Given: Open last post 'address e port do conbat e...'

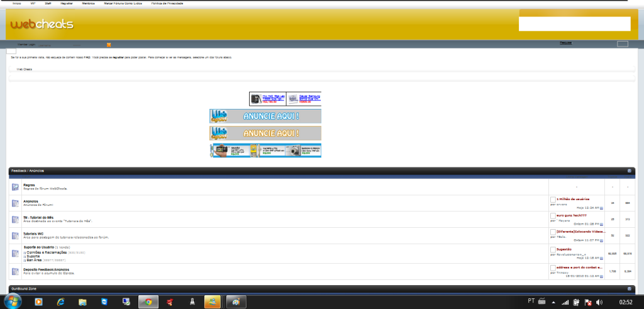Looking at the screenshot, I should [579, 267].
